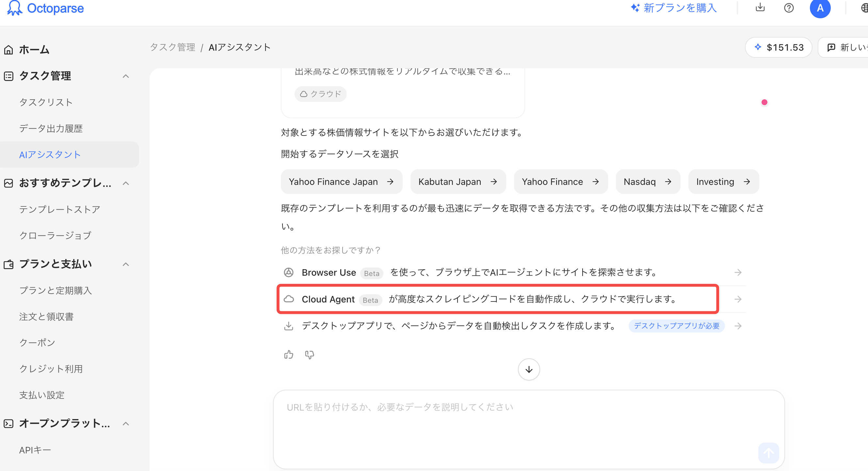868x471 pixels.
Task: Click the sparkle icon beside 新プランを購入
Action: [635, 8]
